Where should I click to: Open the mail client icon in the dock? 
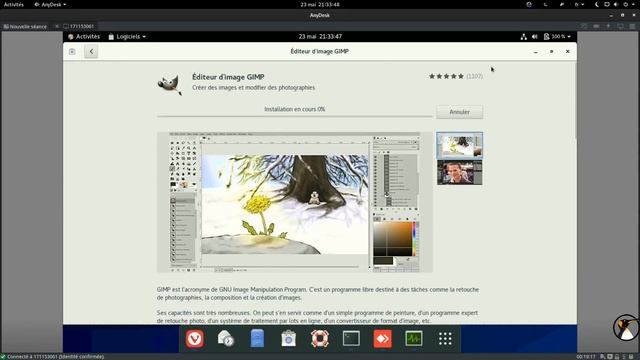[225, 339]
